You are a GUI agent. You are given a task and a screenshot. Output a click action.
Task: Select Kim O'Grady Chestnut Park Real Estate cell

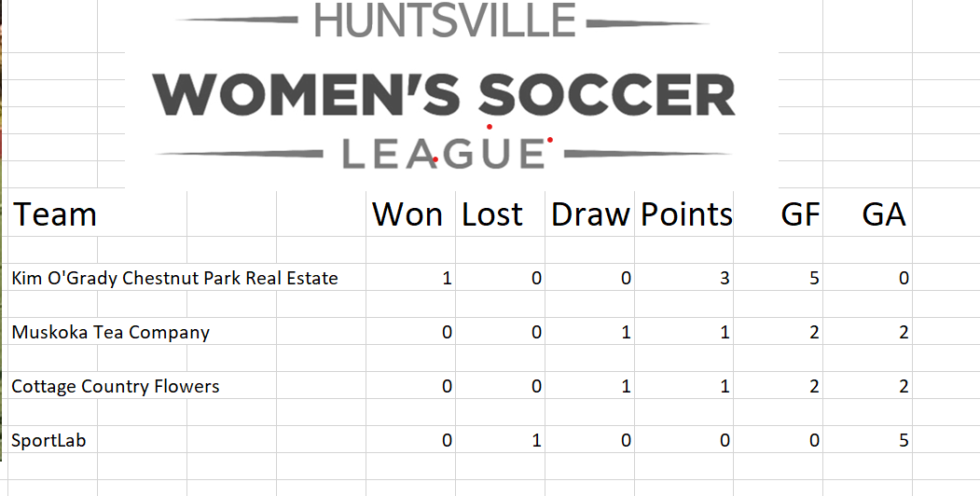pyautogui.click(x=175, y=277)
